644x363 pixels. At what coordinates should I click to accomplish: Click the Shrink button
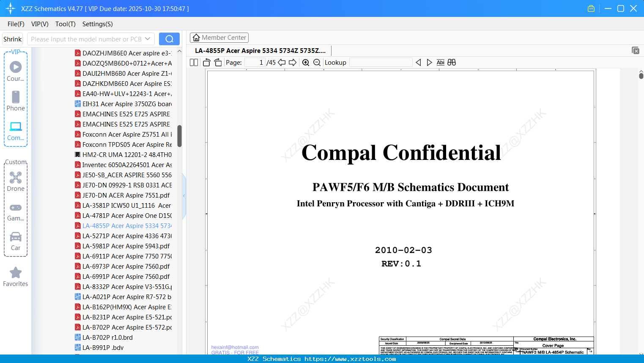(x=13, y=39)
